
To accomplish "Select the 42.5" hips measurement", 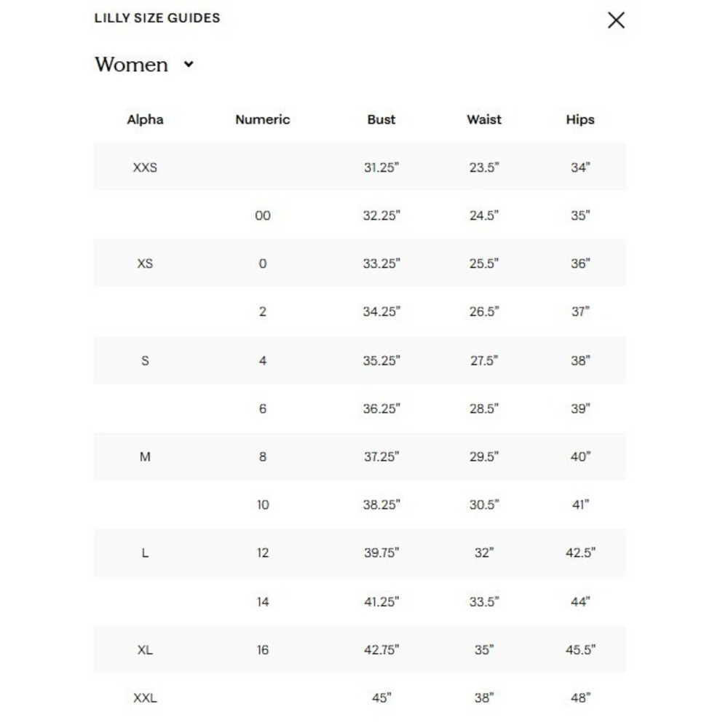I will (580, 553).
